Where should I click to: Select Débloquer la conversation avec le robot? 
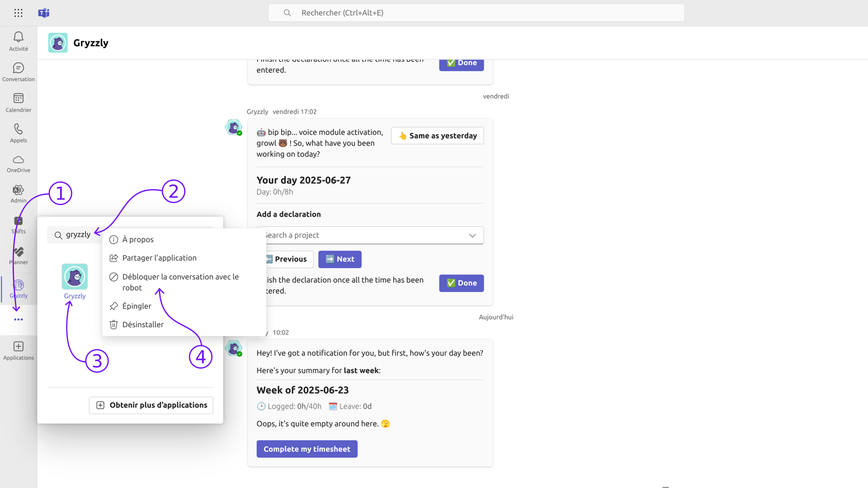[x=184, y=282]
